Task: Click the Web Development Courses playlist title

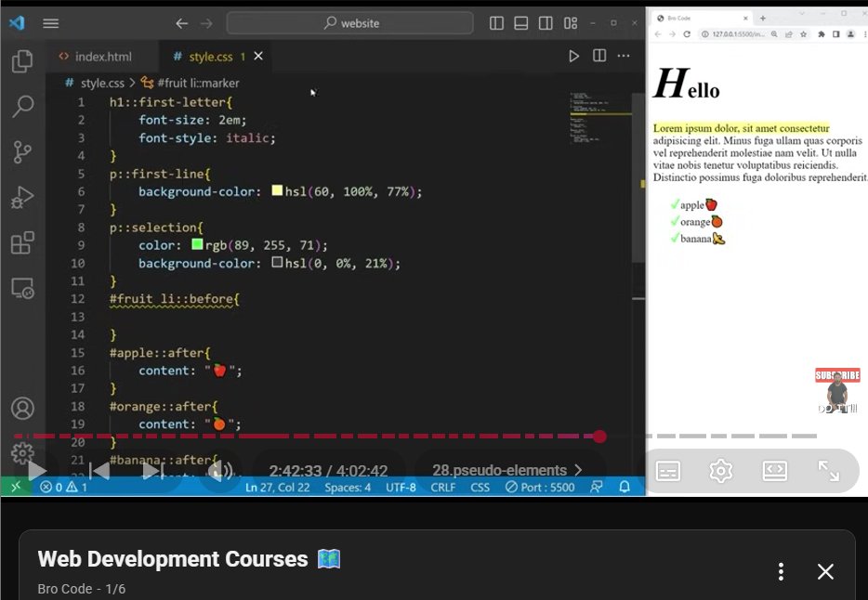Action: click(x=173, y=559)
